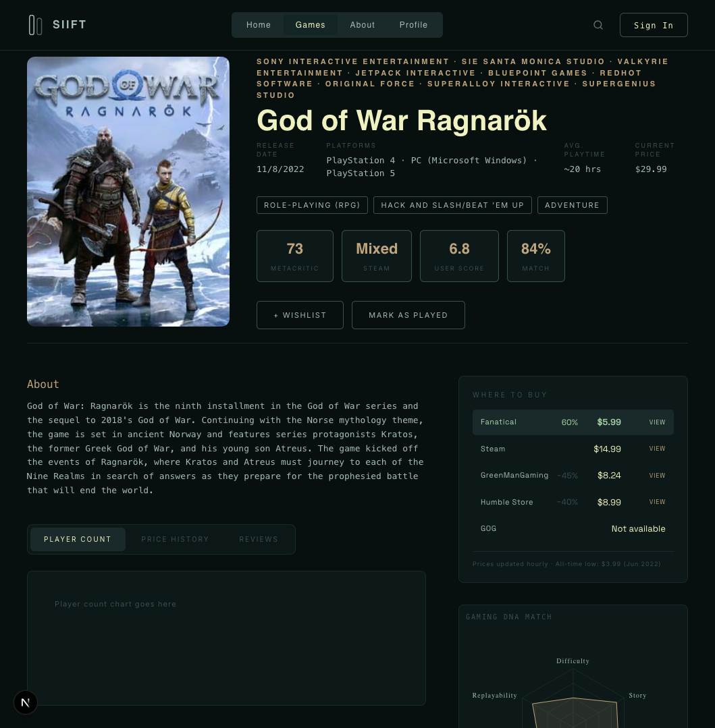Click the $8.24 GreenManGaming price

point(609,476)
